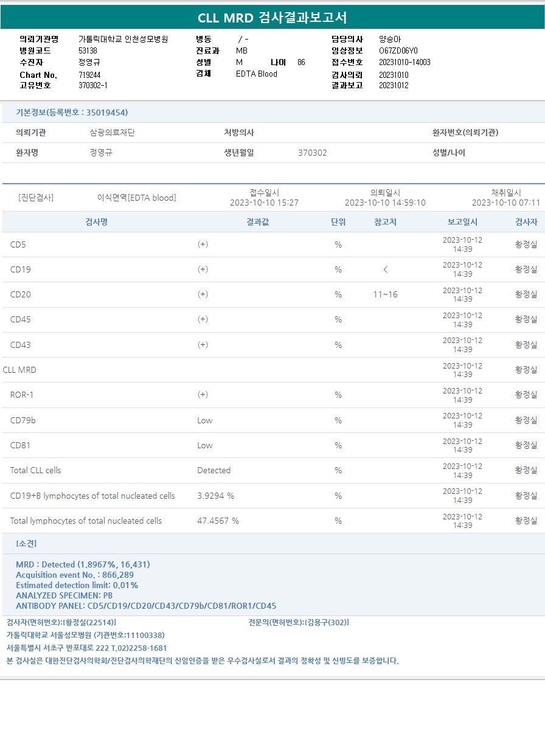Click the '기본정보(등록번호 : 35019454)' heading
The image size is (545, 756).
72,113
